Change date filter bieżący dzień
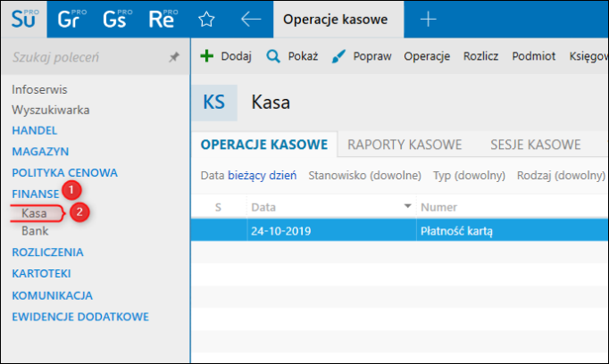The width and height of the screenshot is (609, 364). pos(262,176)
